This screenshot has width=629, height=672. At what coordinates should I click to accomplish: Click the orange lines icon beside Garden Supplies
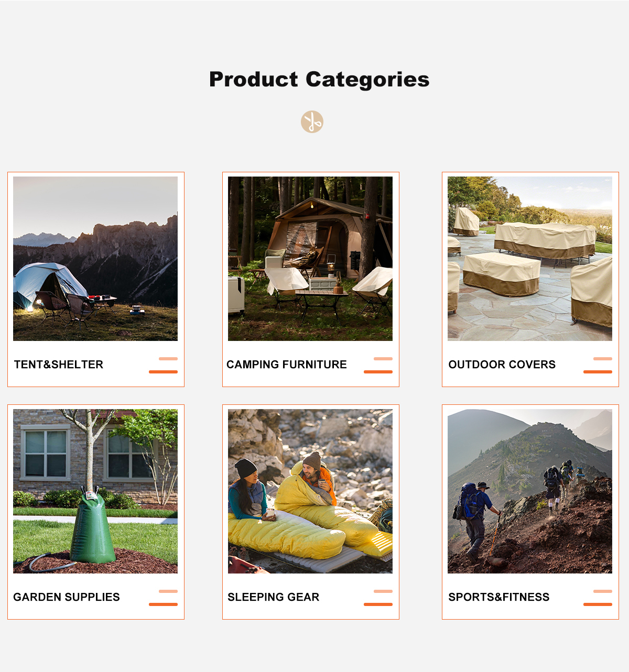pyautogui.click(x=164, y=598)
